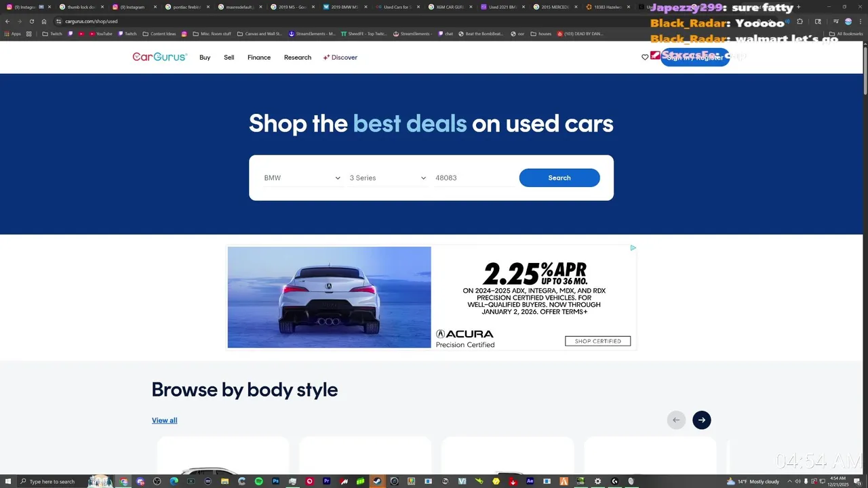Viewport: 868px width, 488px height.
Task: Click Shop Certified in Acura ad
Action: [x=597, y=341]
